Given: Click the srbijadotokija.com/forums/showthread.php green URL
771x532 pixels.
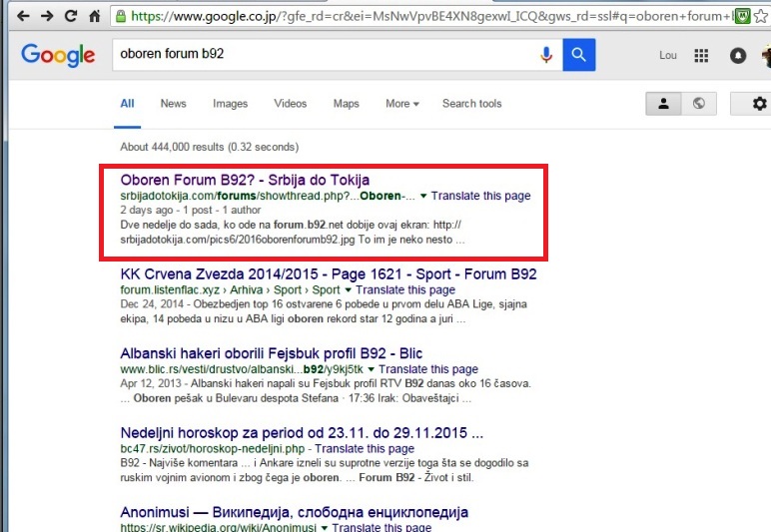Looking at the screenshot, I should coord(268,196).
